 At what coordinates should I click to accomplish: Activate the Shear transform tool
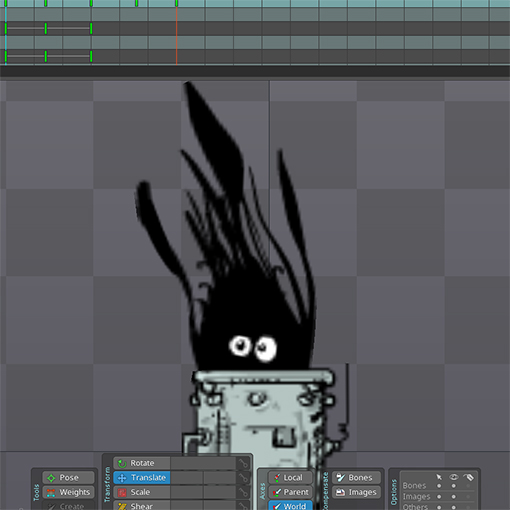tap(142, 505)
